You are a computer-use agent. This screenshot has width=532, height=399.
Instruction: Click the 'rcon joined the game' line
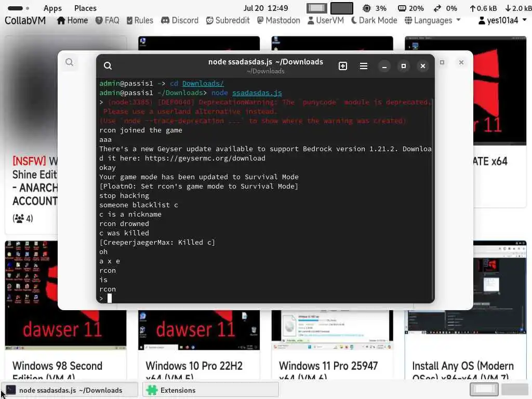pyautogui.click(x=140, y=130)
